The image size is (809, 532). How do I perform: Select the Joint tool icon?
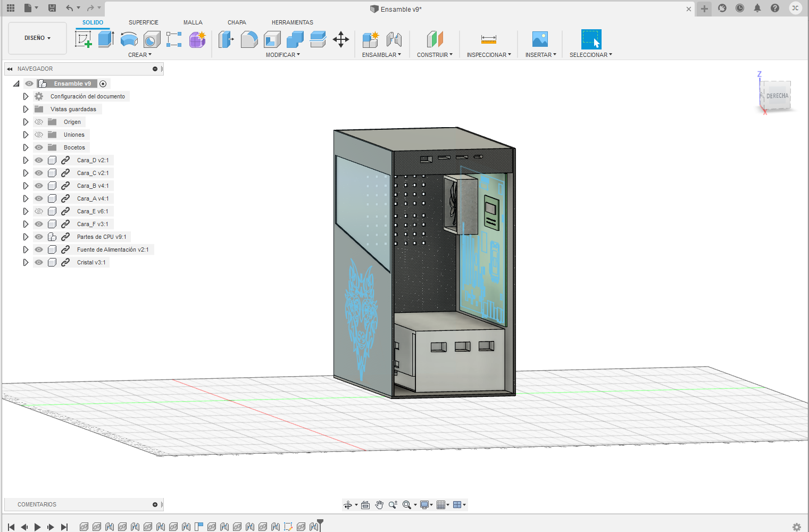[394, 39]
